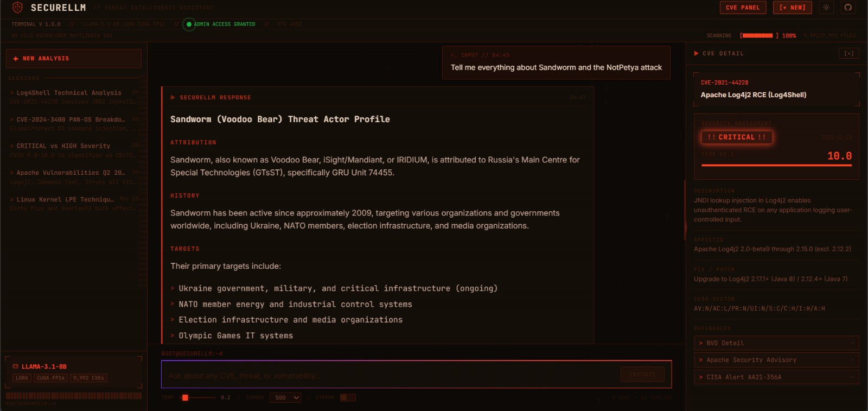This screenshot has height=411, width=868.
Task: Click the LLAMA-3.1-8B model label
Action: [x=44, y=366]
